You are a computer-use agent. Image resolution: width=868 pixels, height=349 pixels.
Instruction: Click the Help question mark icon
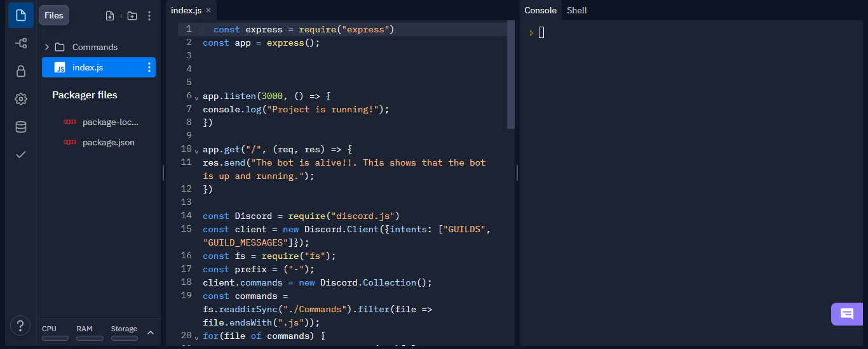(20, 326)
